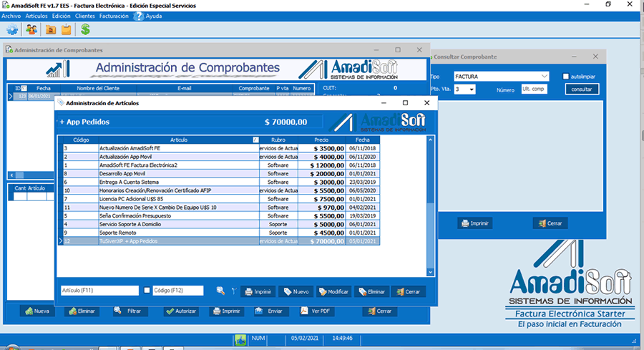Image resolution: width=644 pixels, height=350 pixels.
Task: Click Nuevo button in Administración de Artículos
Action: click(296, 292)
